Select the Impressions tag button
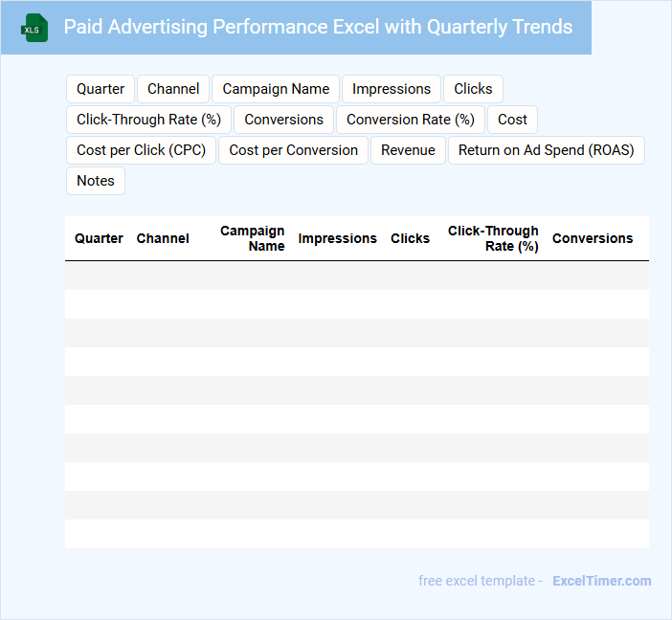Image resolution: width=672 pixels, height=620 pixels. pyautogui.click(x=392, y=89)
